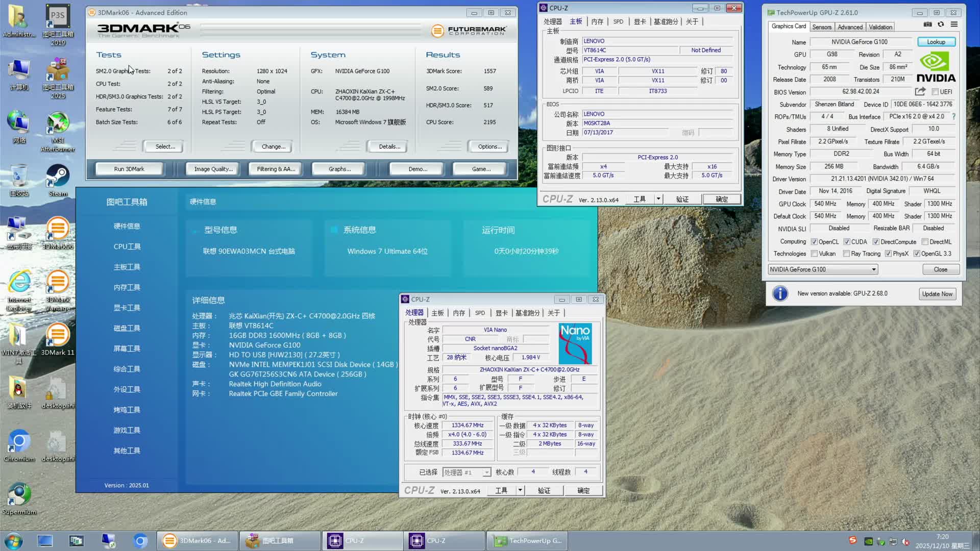Toggle the CUDA checkbox in GPU-Z
Screen dimensions: 980x551
848,241
